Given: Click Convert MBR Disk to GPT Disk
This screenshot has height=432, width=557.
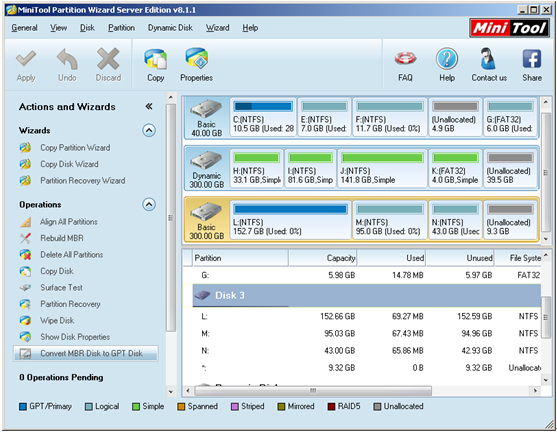Looking at the screenshot, I should click(x=86, y=353).
